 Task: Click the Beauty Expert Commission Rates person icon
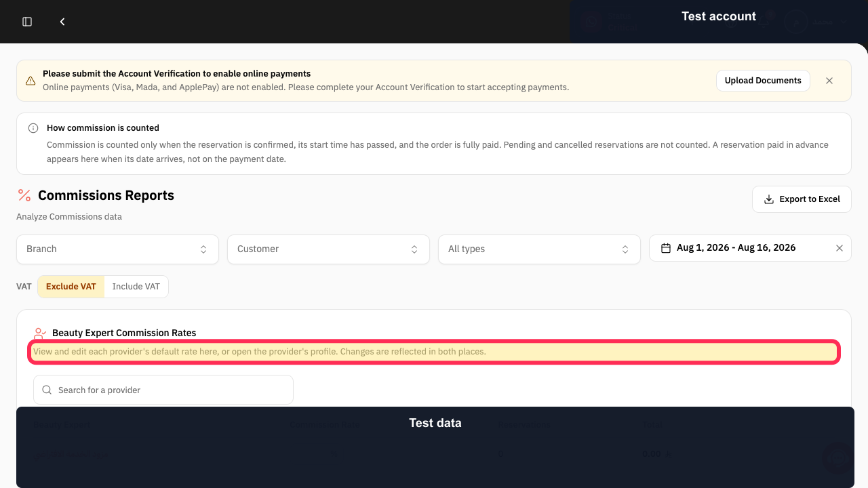(x=40, y=333)
